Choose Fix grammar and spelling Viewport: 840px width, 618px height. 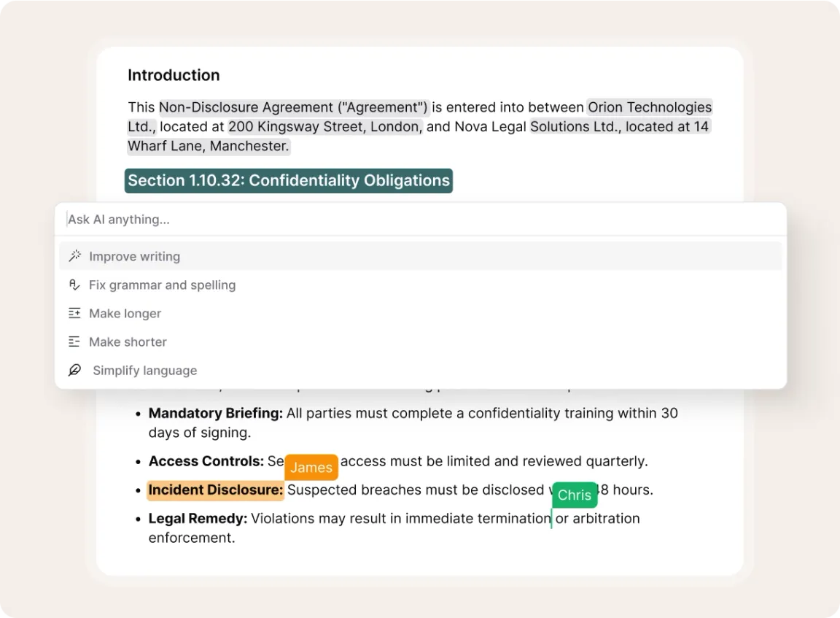(x=162, y=285)
